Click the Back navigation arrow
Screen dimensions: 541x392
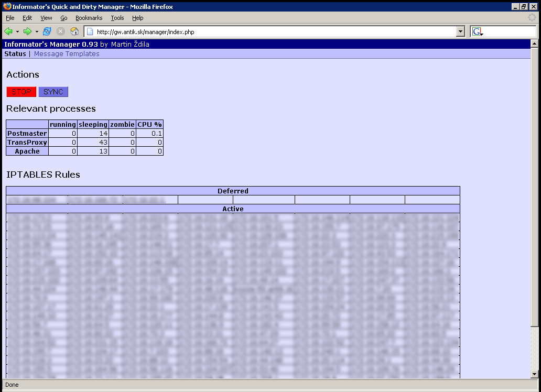coord(8,31)
